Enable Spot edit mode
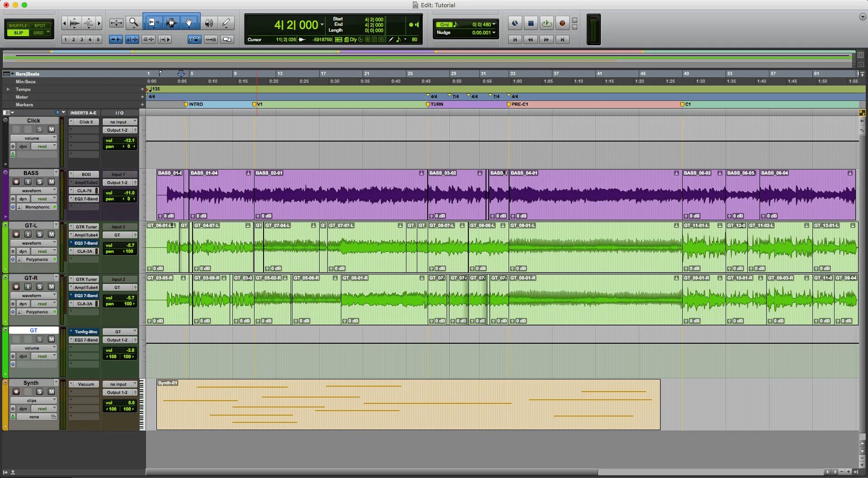 pyautogui.click(x=40, y=25)
